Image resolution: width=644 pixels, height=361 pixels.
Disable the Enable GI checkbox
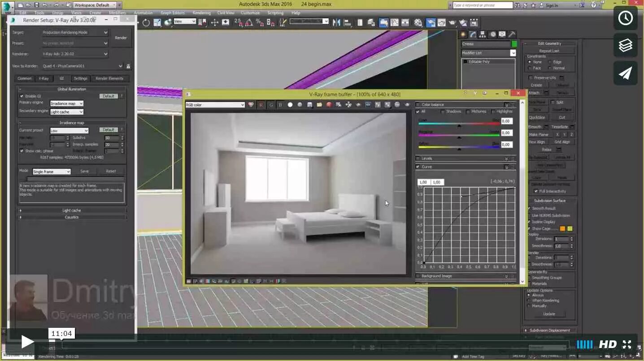tap(22, 96)
